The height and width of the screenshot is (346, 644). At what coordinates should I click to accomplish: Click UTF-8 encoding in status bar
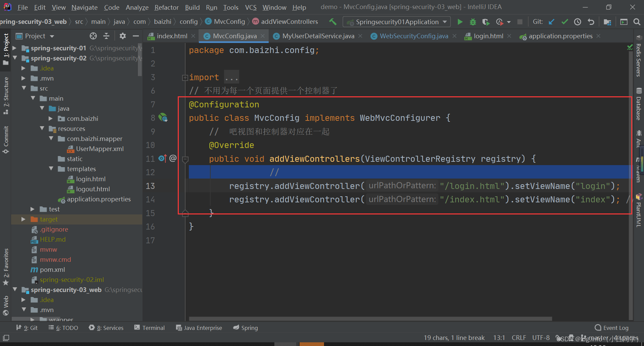click(x=541, y=338)
